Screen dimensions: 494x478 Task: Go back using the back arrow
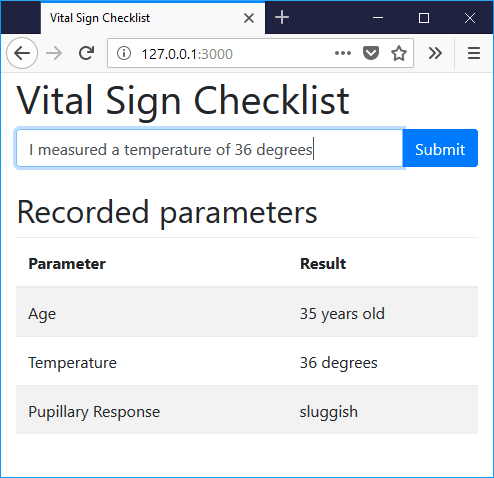tap(22, 53)
